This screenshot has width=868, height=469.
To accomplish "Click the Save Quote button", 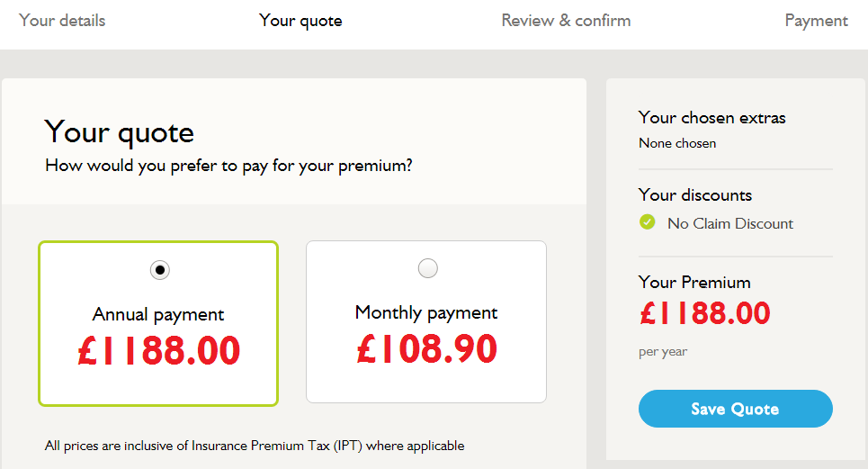I will 735,409.
